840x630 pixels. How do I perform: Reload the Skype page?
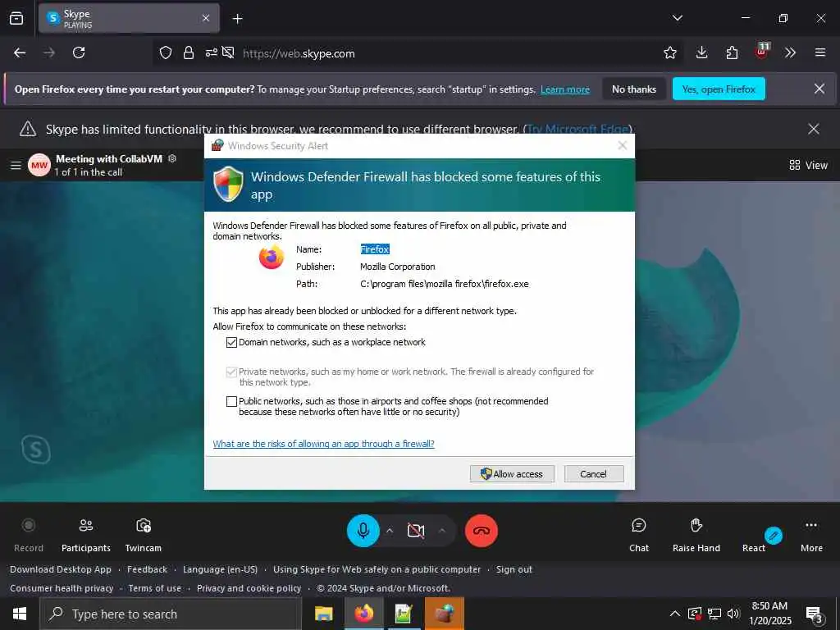(x=79, y=52)
